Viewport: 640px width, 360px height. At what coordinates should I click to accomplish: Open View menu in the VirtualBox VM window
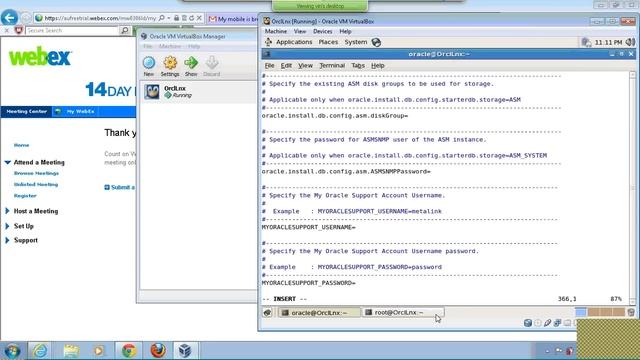click(x=300, y=31)
